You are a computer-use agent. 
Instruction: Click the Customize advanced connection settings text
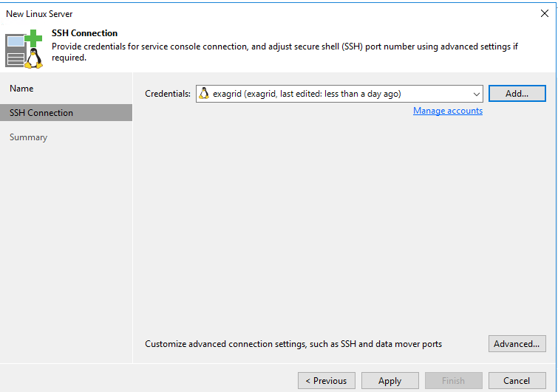coord(293,344)
